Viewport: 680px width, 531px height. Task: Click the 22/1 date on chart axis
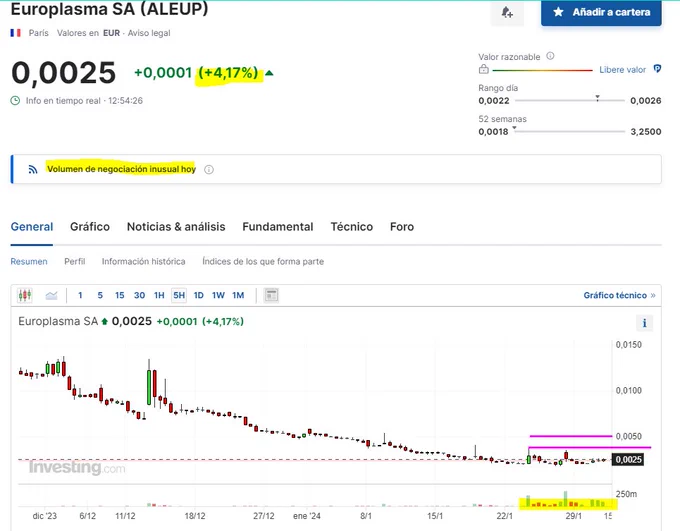(x=504, y=516)
